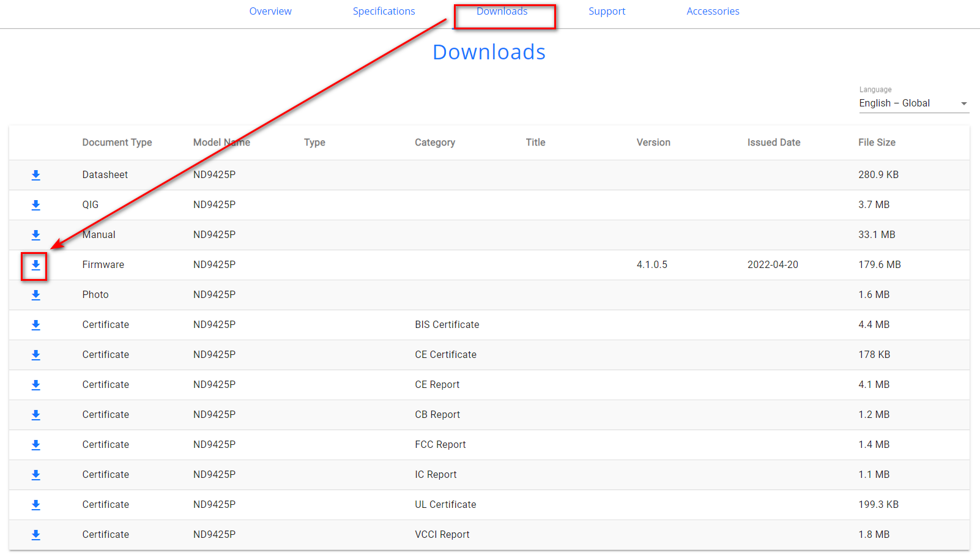
Task: Download the CB Report
Action: (35, 415)
